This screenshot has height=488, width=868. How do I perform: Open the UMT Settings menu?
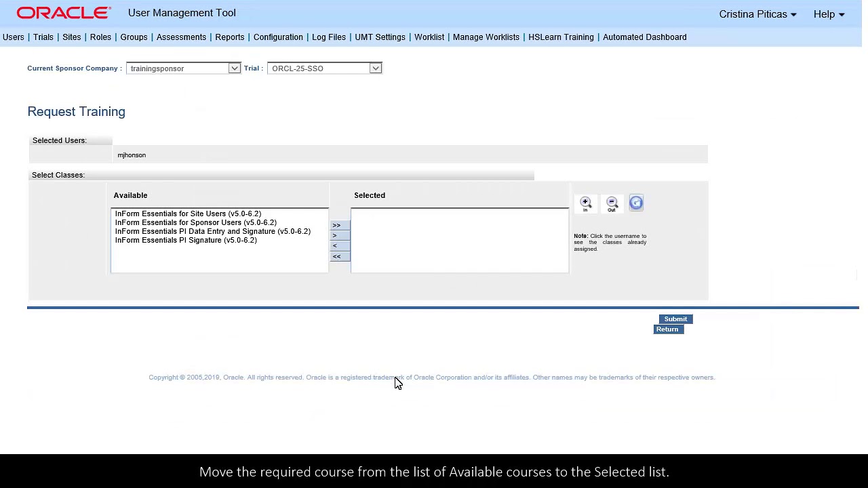[380, 37]
